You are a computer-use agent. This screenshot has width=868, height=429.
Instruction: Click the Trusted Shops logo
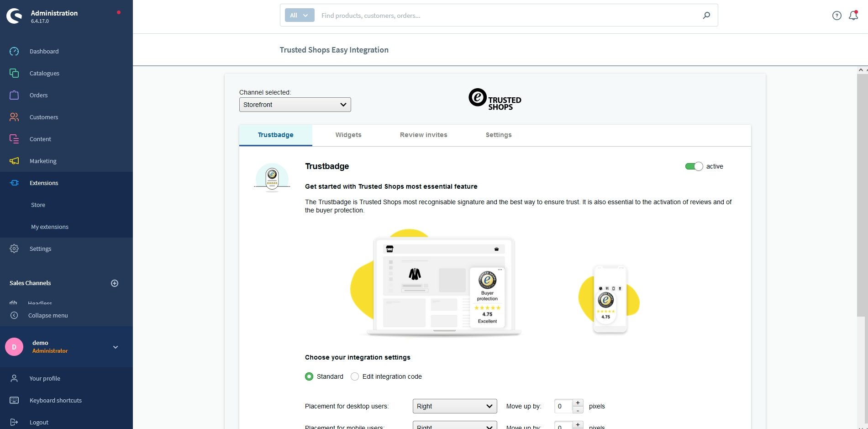tap(495, 99)
